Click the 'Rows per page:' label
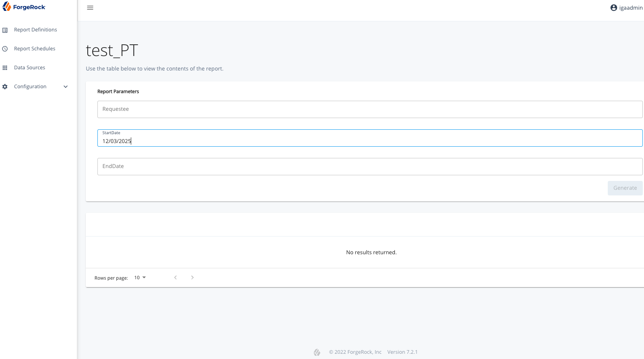 tap(111, 278)
